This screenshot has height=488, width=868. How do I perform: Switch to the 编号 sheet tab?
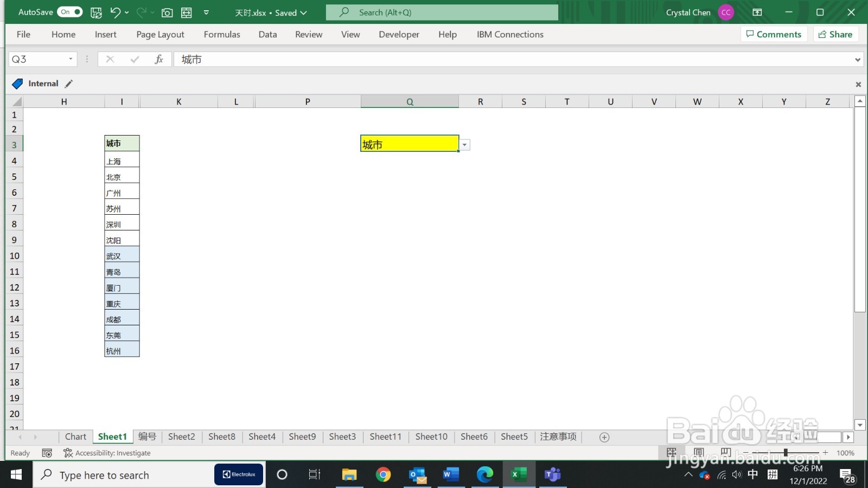coord(147,436)
